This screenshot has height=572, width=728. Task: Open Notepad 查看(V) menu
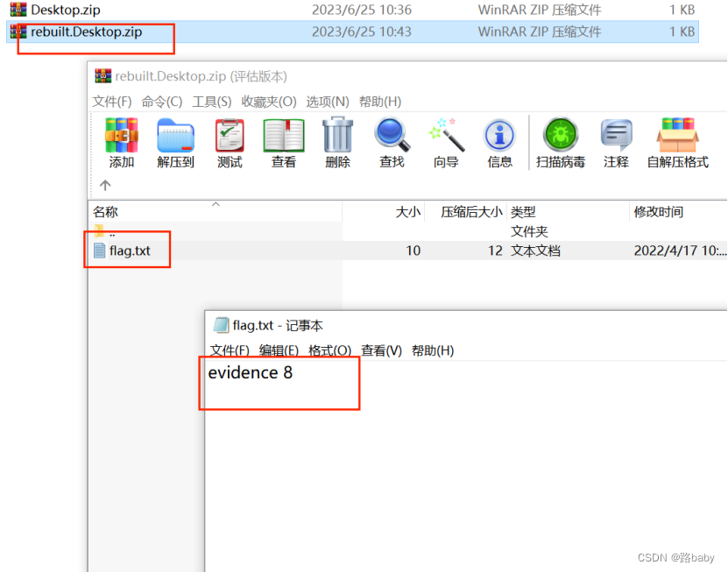[x=381, y=350]
